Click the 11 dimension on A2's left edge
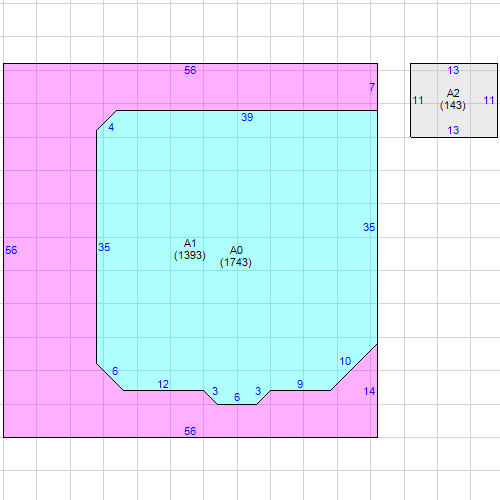Viewport: 500px width, 500px height. [x=418, y=100]
